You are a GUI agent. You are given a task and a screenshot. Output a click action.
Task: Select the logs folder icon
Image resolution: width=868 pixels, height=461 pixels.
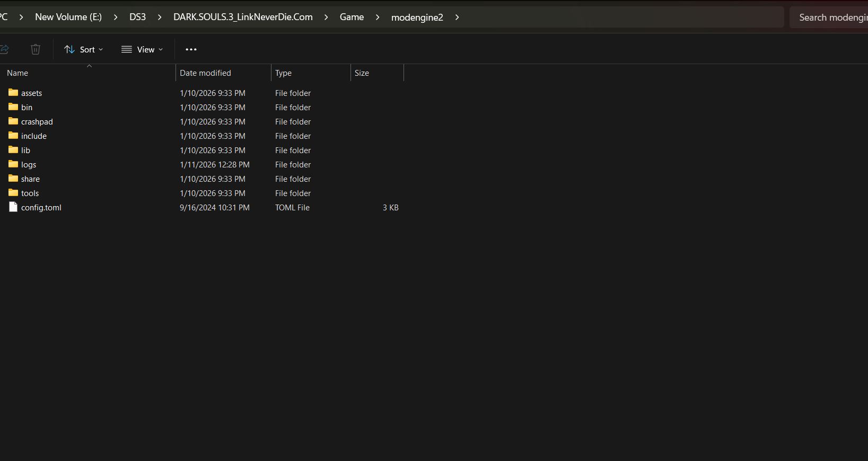point(13,164)
